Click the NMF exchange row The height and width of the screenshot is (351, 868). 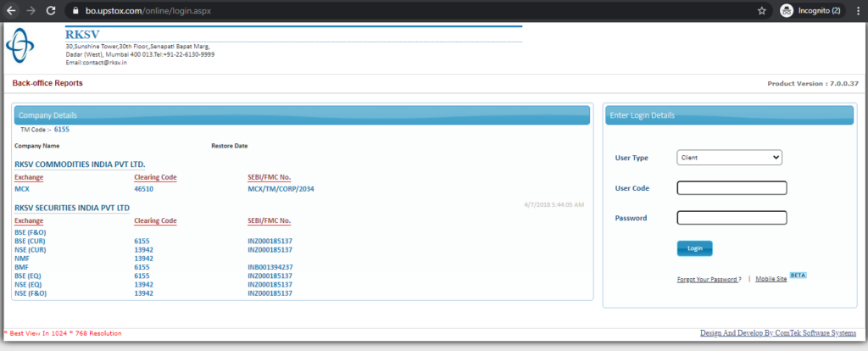[x=21, y=259]
